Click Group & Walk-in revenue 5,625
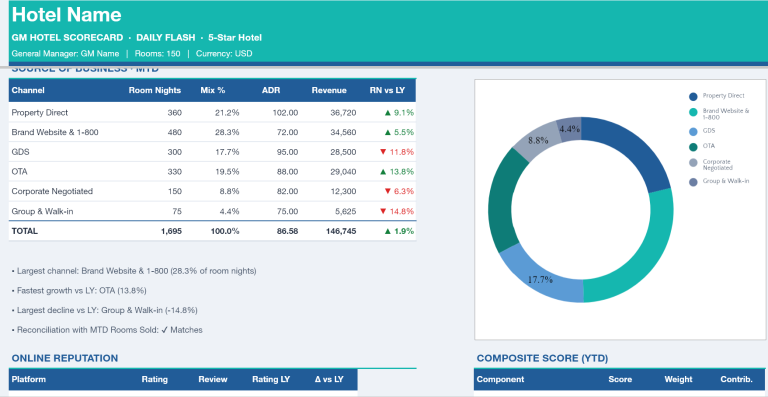The image size is (768, 397). (x=345, y=211)
